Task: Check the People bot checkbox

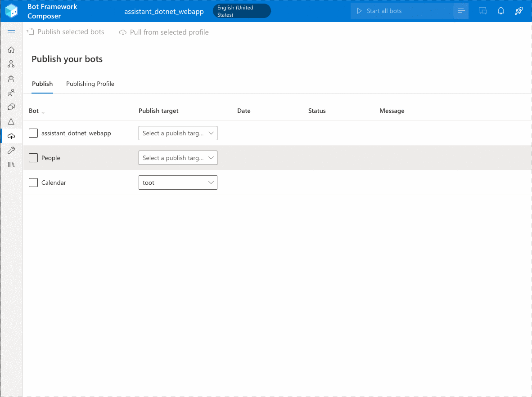Action: point(33,158)
